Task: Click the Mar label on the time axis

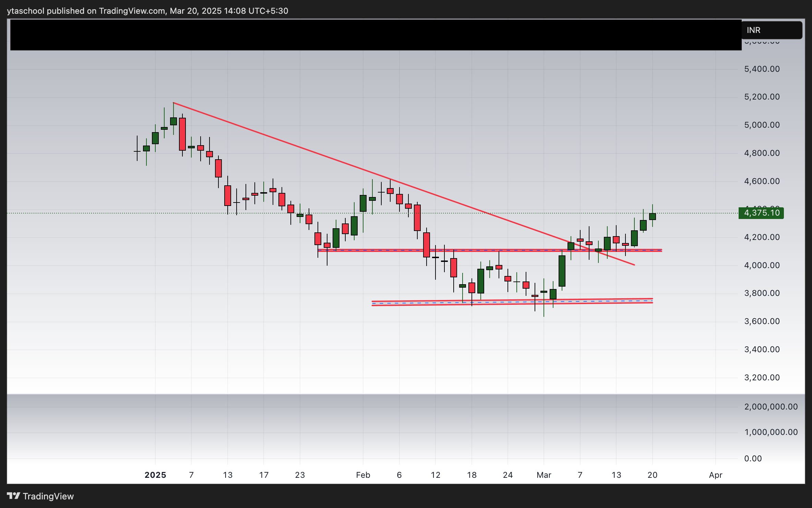Action: [x=544, y=475]
